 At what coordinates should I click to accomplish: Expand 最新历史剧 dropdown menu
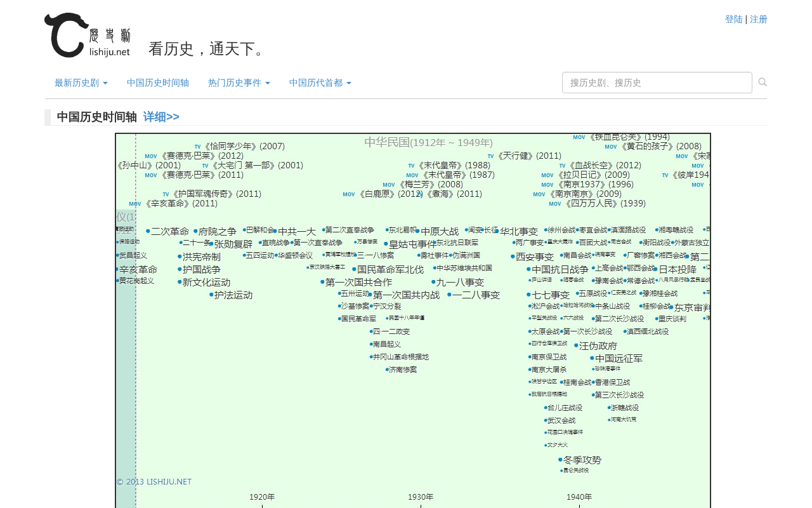81,83
